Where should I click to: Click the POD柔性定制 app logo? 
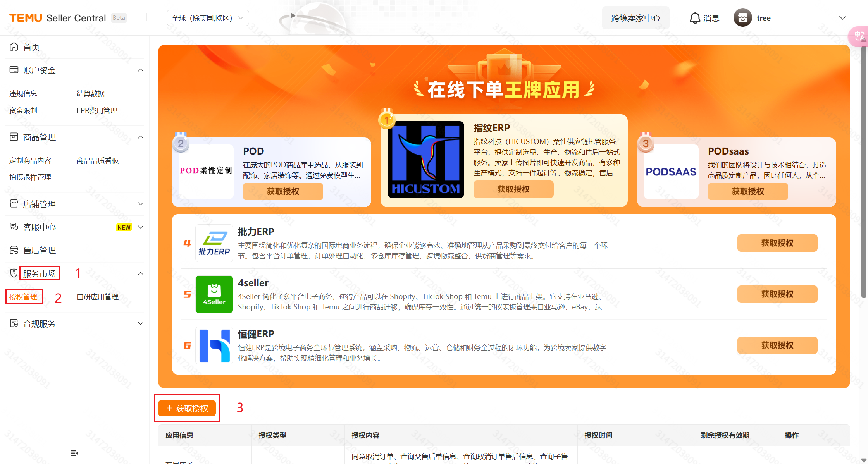point(206,172)
